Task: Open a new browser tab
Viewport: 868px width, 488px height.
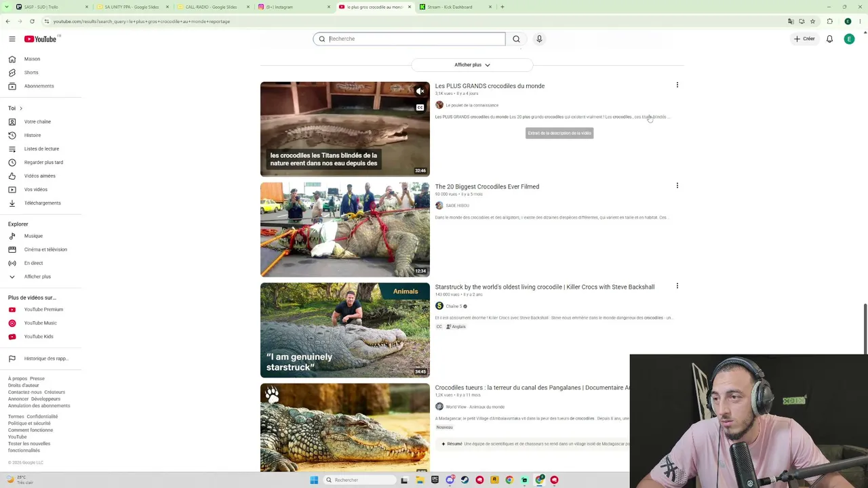Action: 502,7
